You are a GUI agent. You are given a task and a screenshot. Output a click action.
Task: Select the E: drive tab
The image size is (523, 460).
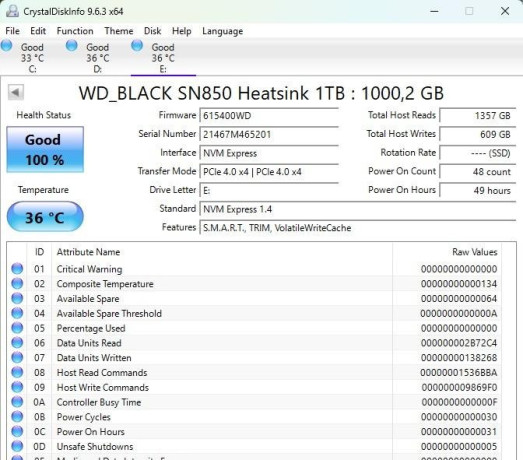pyautogui.click(x=163, y=57)
